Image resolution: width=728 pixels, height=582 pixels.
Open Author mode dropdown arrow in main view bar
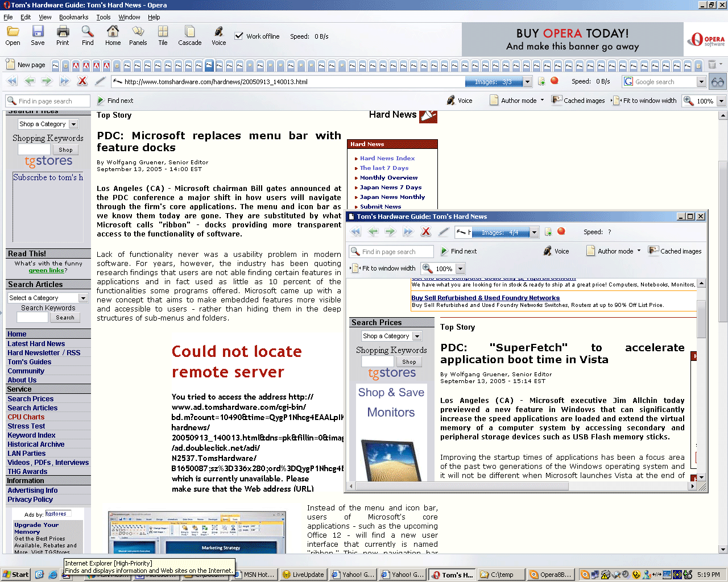coord(542,100)
